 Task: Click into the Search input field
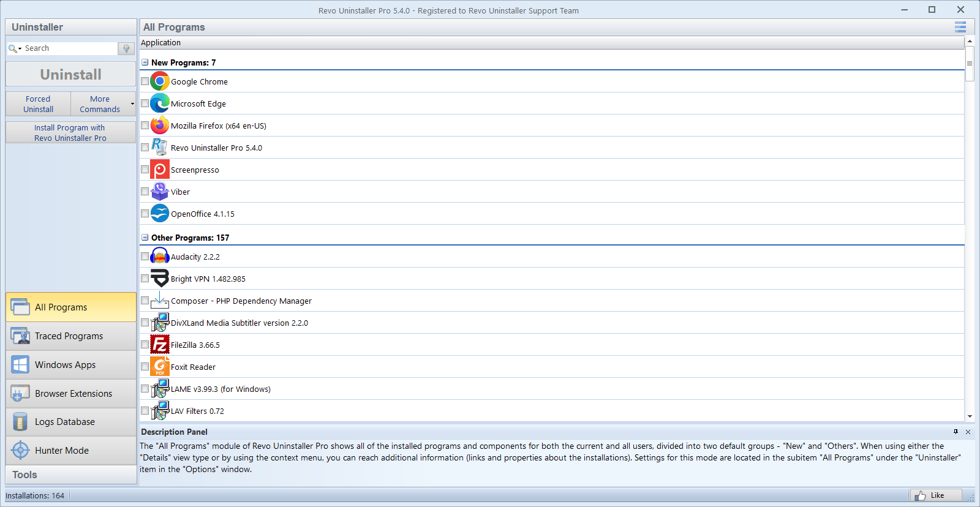pos(69,48)
